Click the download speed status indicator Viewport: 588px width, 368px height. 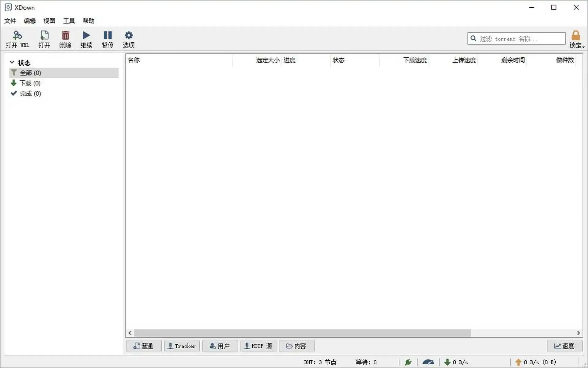456,362
